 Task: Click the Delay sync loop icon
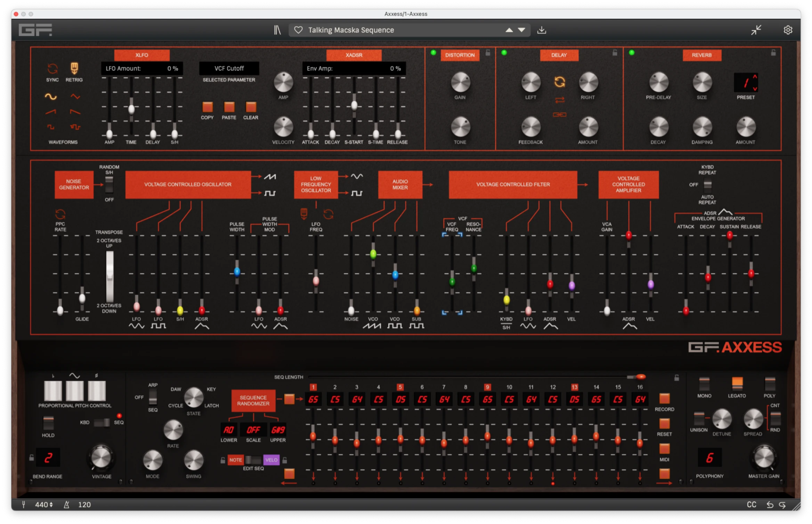point(559,82)
